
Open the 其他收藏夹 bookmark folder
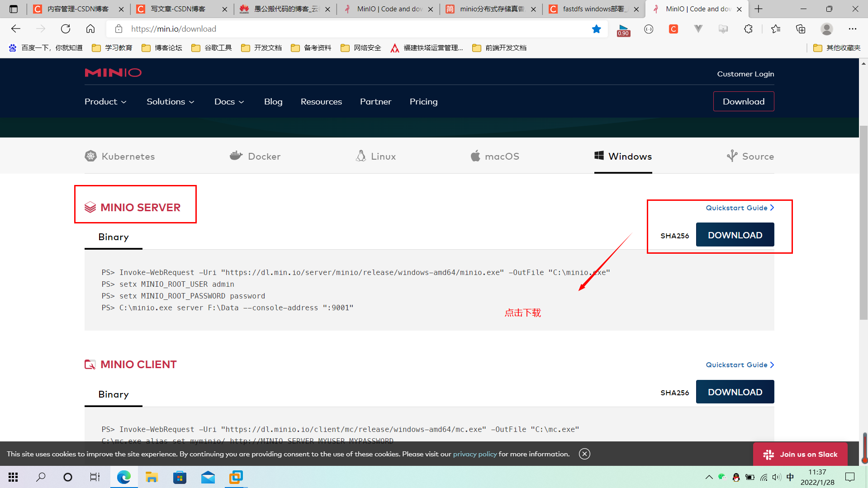click(837, 48)
